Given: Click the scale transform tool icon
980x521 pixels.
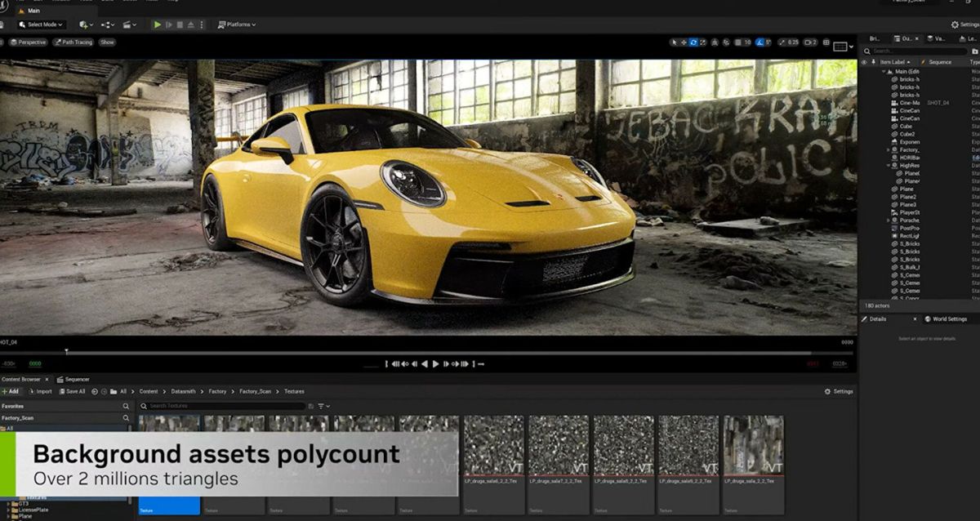Looking at the screenshot, I should click(703, 42).
